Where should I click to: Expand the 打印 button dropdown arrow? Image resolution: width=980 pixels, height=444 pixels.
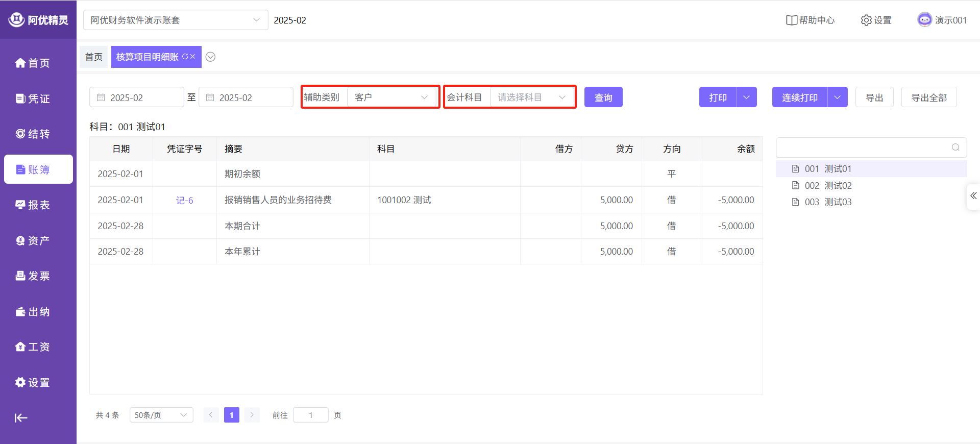pos(747,97)
